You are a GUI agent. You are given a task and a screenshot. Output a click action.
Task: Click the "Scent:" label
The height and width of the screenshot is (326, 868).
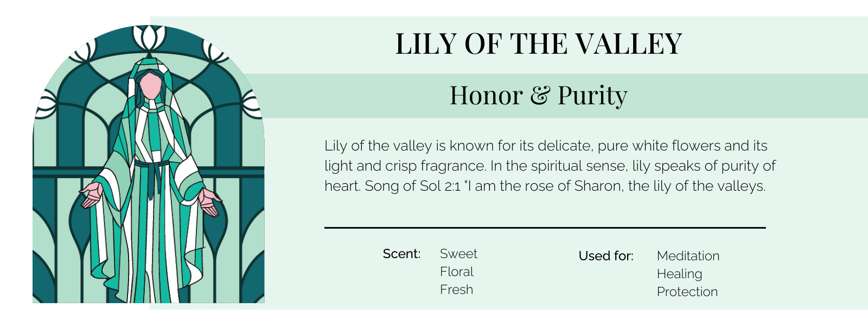point(401,254)
